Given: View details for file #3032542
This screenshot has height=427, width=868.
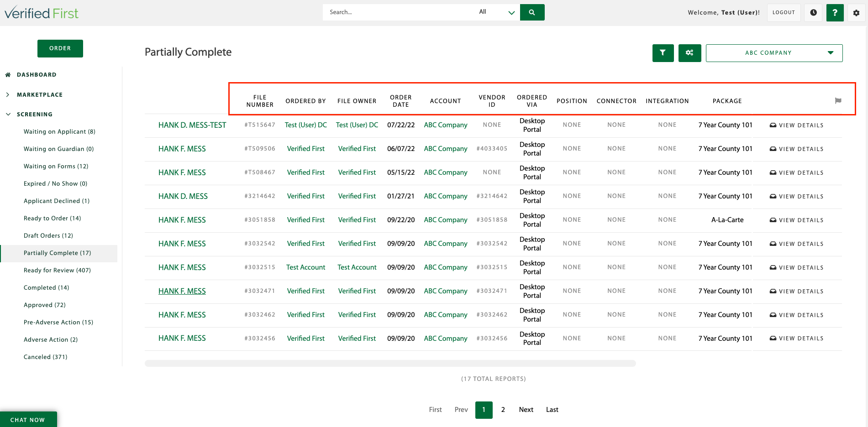Looking at the screenshot, I should coord(796,244).
